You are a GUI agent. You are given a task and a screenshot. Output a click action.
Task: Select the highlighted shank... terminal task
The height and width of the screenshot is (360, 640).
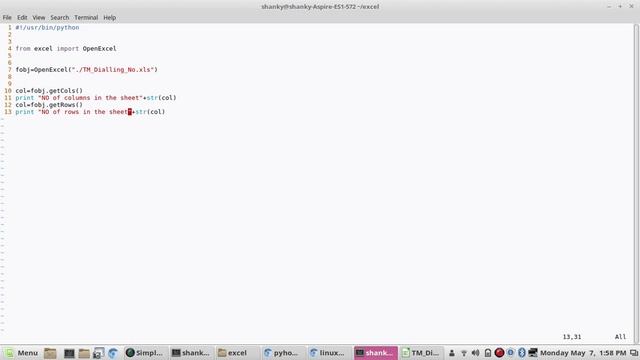[x=376, y=353]
